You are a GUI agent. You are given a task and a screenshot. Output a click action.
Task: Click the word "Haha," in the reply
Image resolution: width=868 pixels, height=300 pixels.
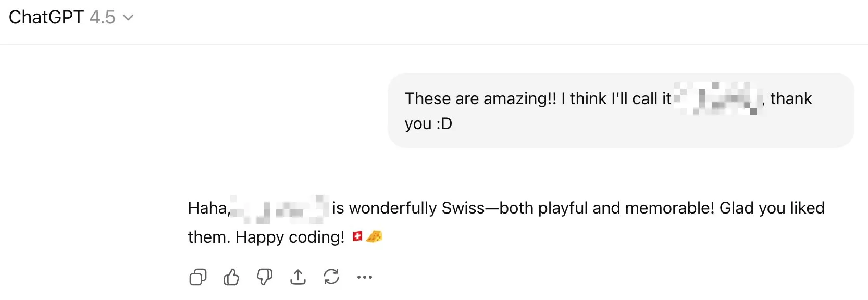(x=209, y=208)
